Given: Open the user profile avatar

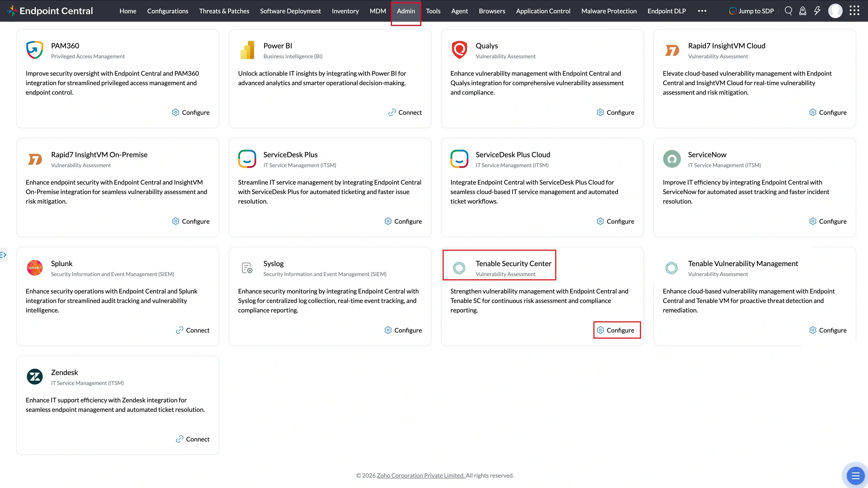Looking at the screenshot, I should [x=835, y=11].
